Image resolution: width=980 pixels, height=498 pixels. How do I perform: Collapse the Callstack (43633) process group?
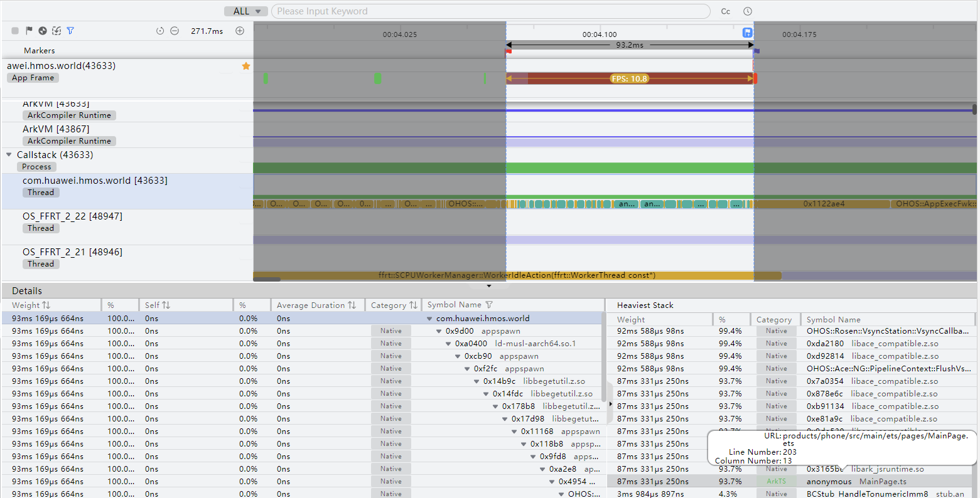9,154
